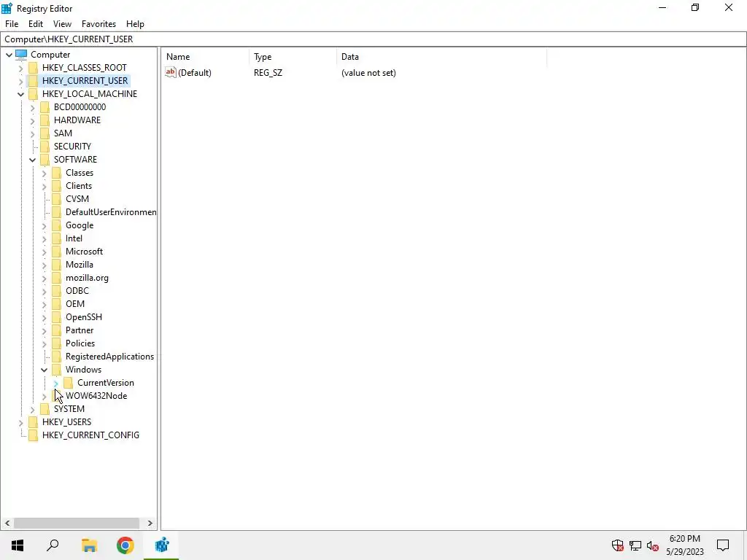
Task: Click the Computer icon in tree
Action: click(x=21, y=54)
